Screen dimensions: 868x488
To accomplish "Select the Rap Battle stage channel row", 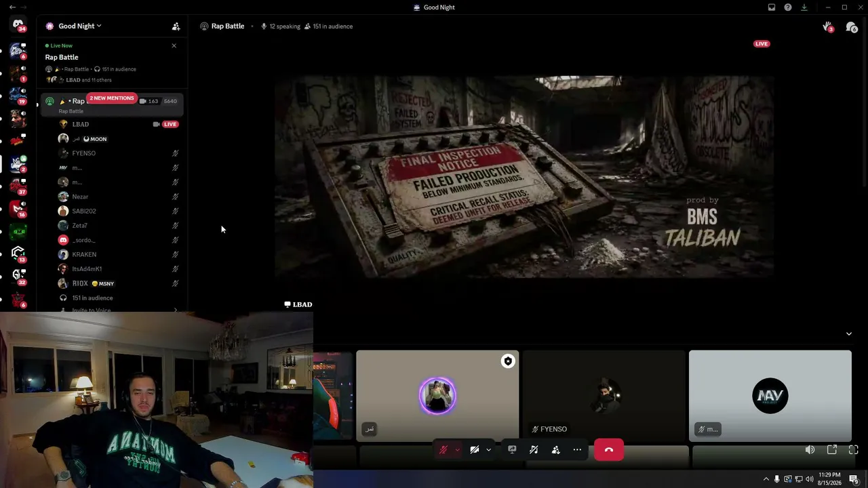I will coord(112,104).
